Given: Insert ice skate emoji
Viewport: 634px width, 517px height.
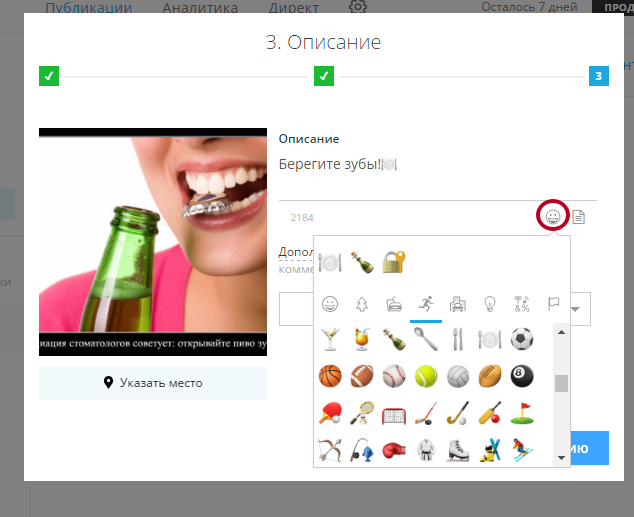Looking at the screenshot, I should pyautogui.click(x=458, y=450).
